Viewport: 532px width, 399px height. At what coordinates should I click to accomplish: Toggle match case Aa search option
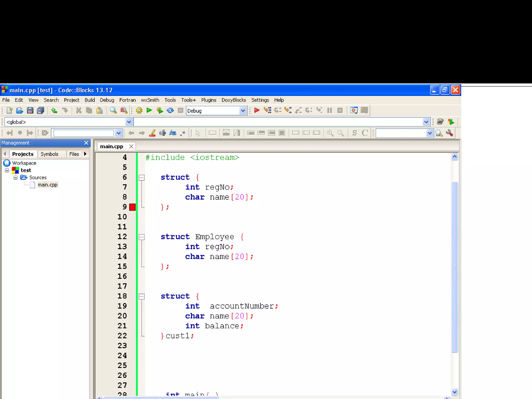click(x=173, y=133)
